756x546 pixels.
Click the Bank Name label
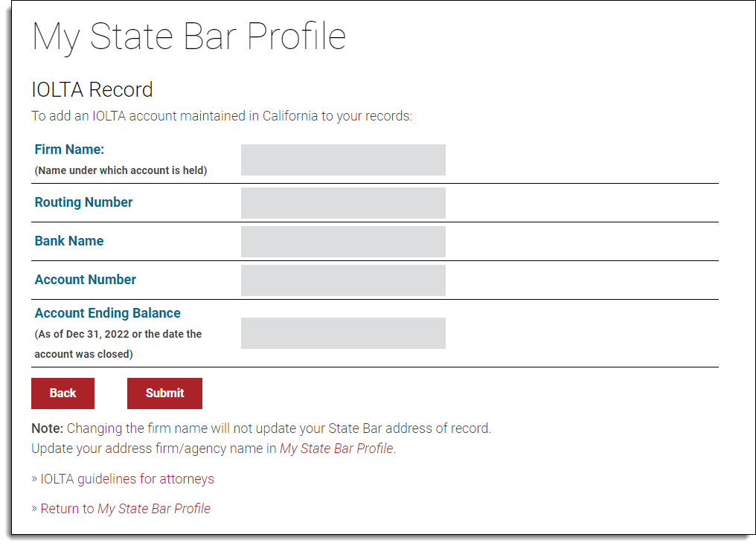69,241
